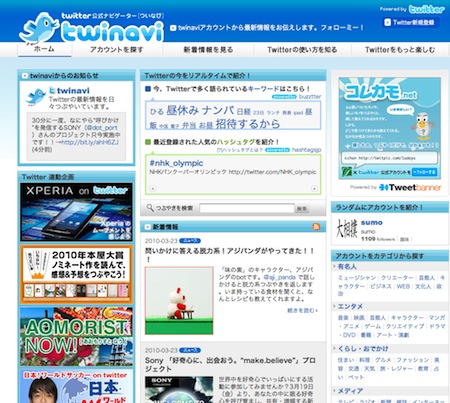The image size is (450, 403).
Task: Expand the 有名人 category section
Action: click(347, 266)
